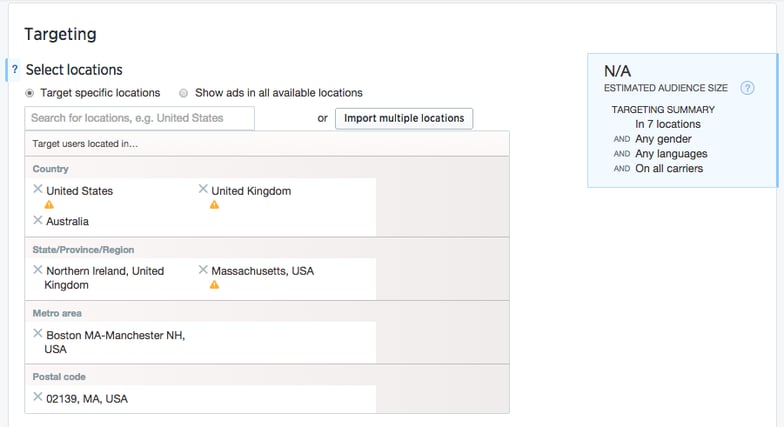This screenshot has width=784, height=427.
Task: Remove Massachusetts, USA region
Action: point(203,270)
